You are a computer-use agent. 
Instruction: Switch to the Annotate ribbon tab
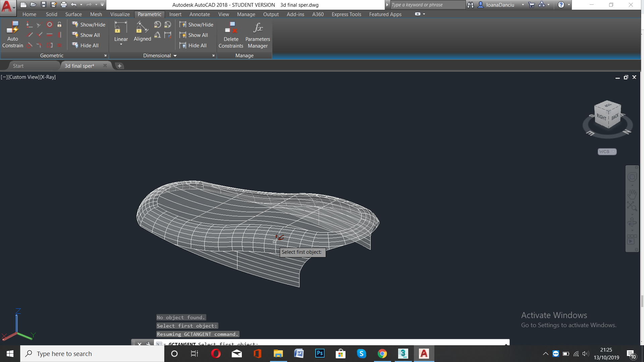[200, 14]
